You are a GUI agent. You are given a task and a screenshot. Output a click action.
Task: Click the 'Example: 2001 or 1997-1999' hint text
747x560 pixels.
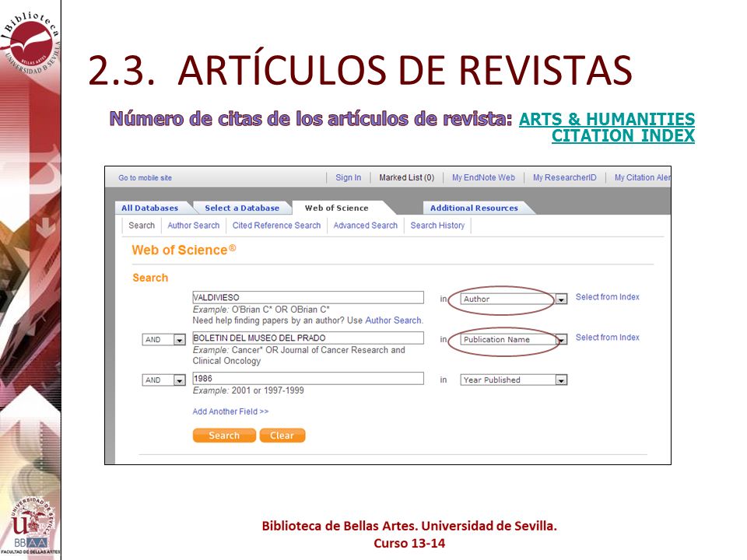248,390
